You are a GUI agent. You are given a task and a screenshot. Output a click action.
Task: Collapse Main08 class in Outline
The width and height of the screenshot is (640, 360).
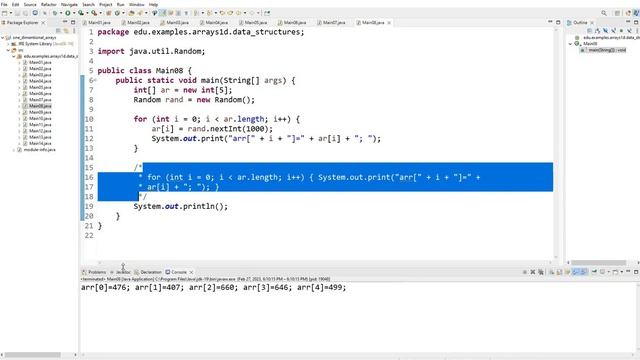tap(570, 44)
